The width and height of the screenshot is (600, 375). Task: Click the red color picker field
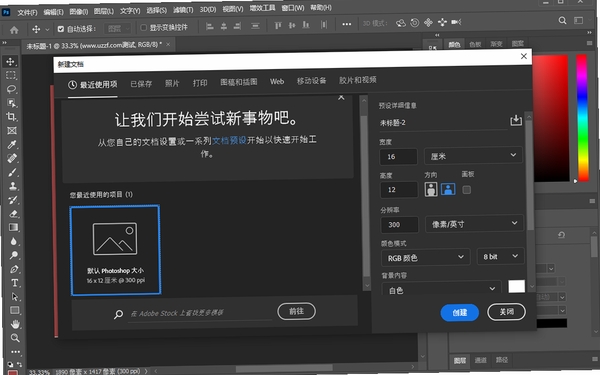550,117
